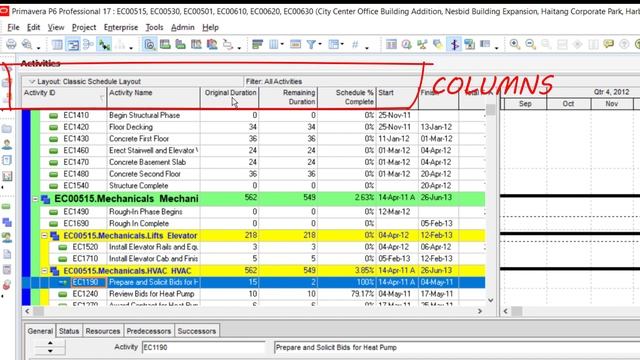
Task: Click the Start column header
Action: click(x=397, y=97)
